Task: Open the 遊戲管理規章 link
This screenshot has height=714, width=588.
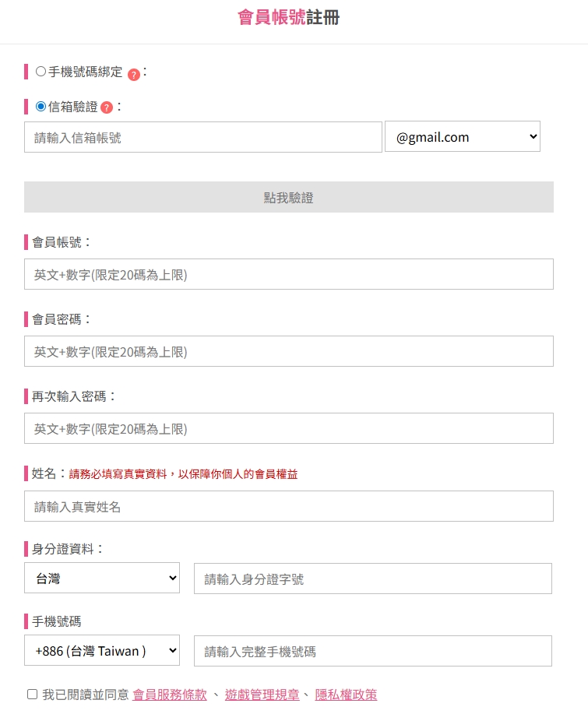Action: click(x=262, y=695)
